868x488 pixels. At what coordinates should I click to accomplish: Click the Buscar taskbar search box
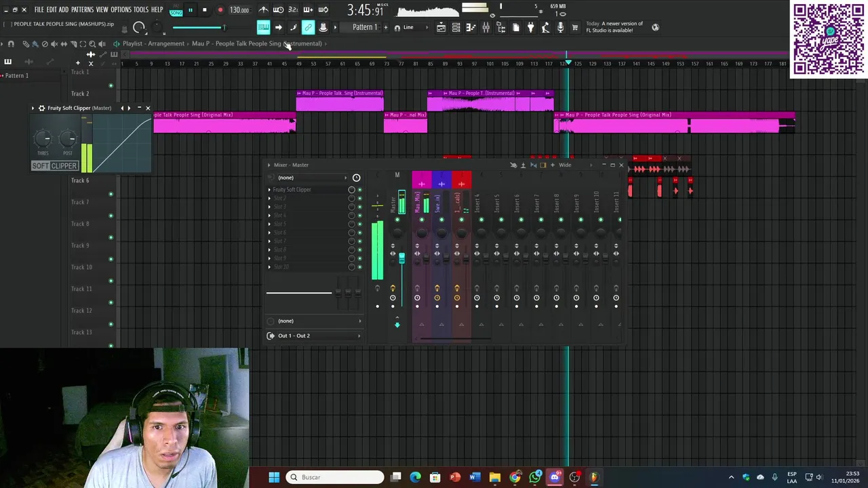[x=335, y=477]
